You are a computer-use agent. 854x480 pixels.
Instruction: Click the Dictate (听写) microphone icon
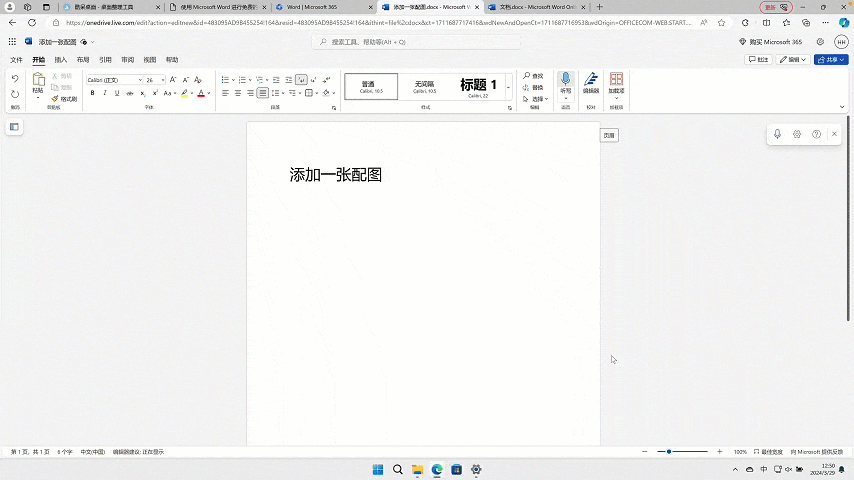click(565, 80)
